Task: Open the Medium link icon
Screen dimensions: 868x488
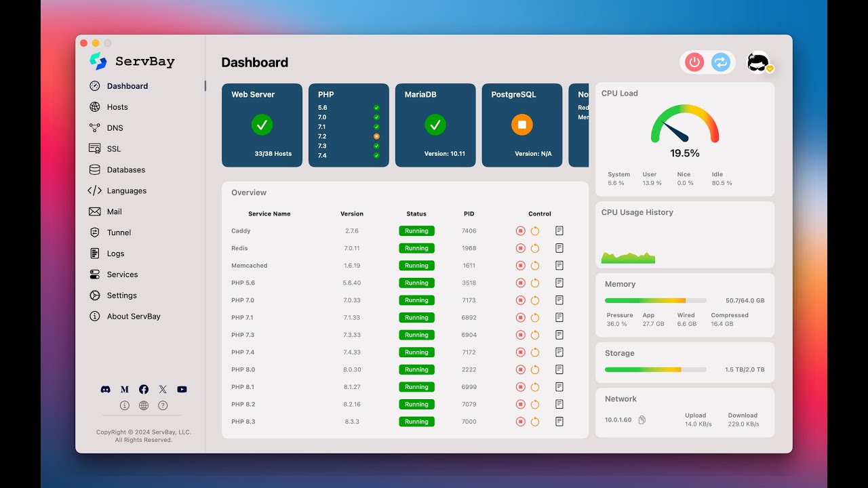Action: click(125, 389)
